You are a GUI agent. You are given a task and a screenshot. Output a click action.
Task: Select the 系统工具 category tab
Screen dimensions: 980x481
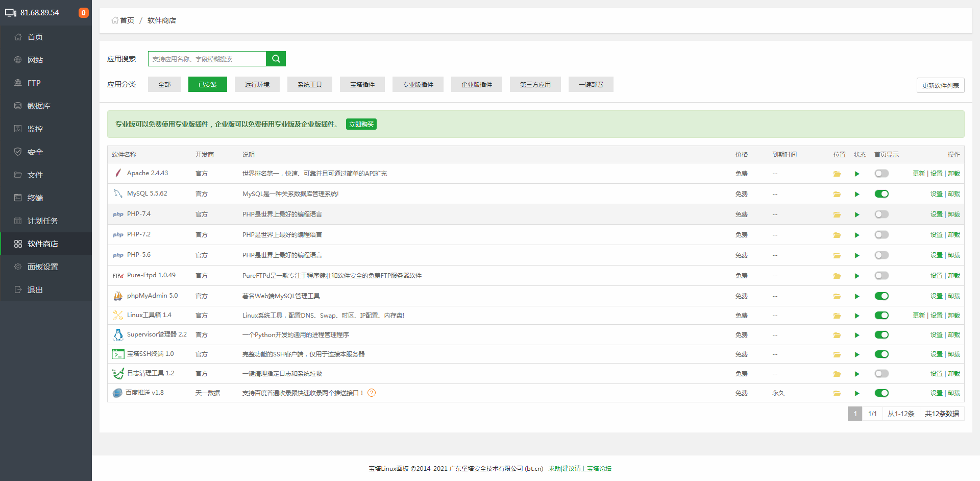coord(310,84)
